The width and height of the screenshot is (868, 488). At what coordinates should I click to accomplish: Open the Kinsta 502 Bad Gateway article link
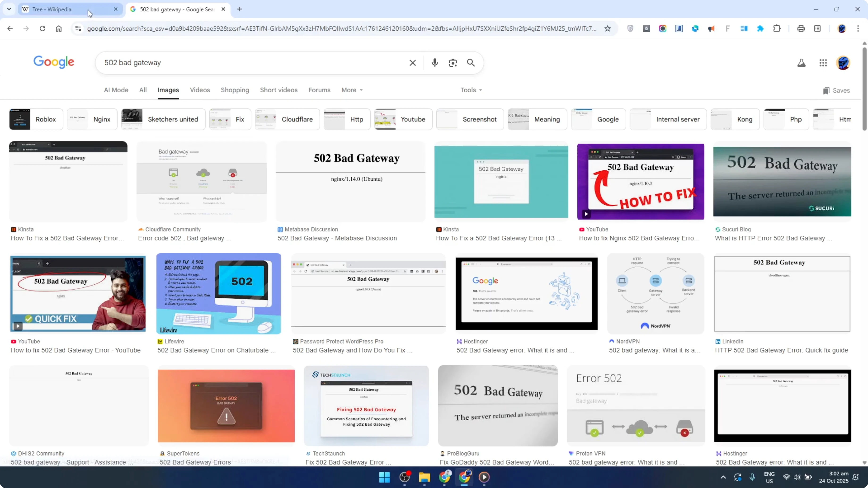(67, 238)
